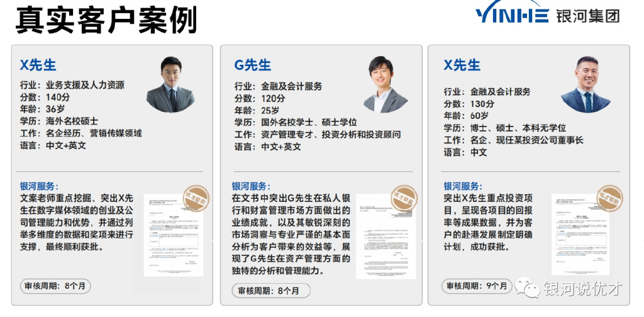The height and width of the screenshot is (317, 644).
Task: Click the YINHE 银河集团 logo
Action: pyautogui.click(x=547, y=13)
